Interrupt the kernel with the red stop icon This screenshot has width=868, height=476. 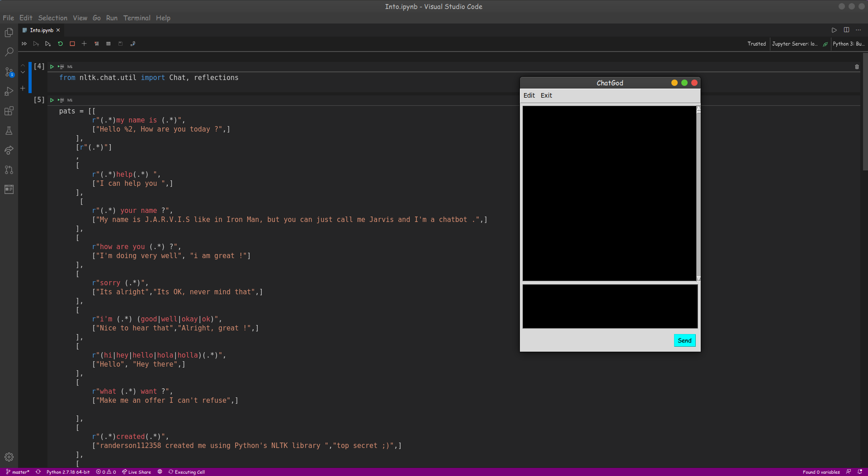point(72,44)
